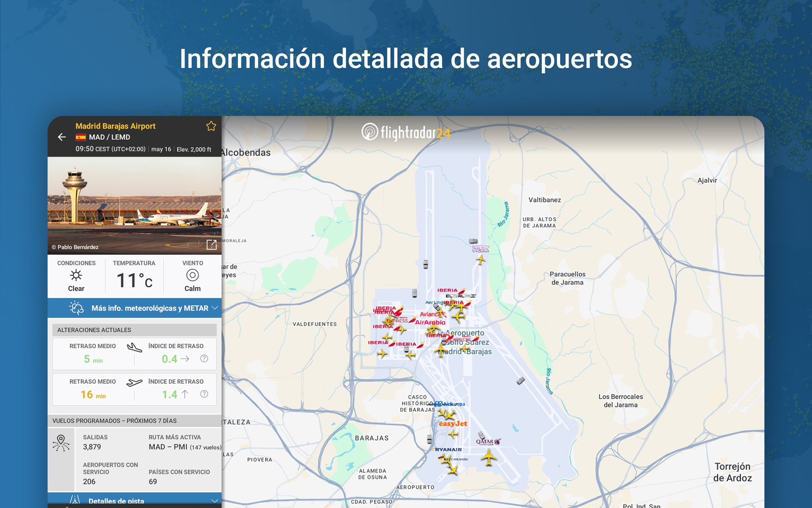Tap MAD / LEMD airport code
812x508 pixels.
(109, 137)
